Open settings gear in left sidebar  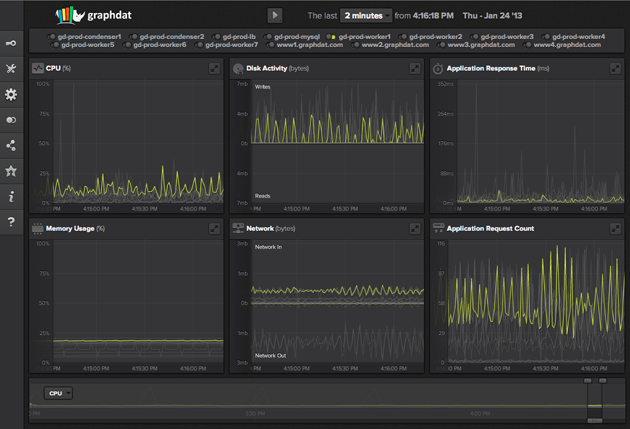pyautogui.click(x=11, y=95)
